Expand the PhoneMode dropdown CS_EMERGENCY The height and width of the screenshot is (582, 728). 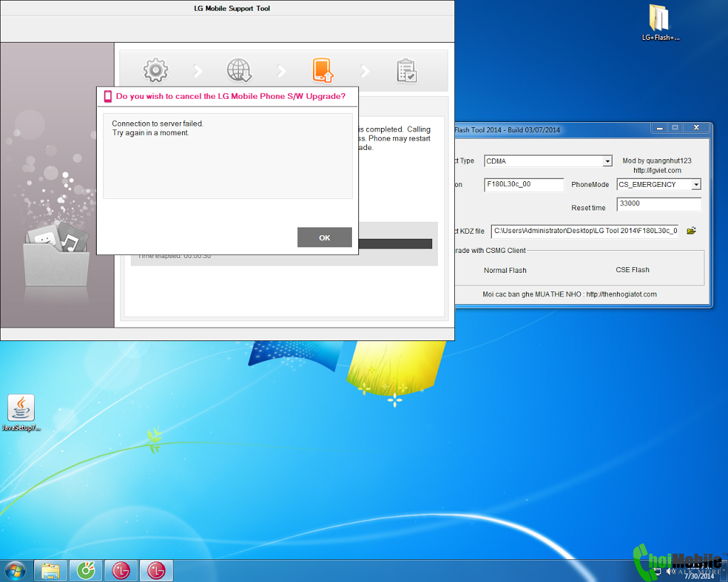click(695, 185)
